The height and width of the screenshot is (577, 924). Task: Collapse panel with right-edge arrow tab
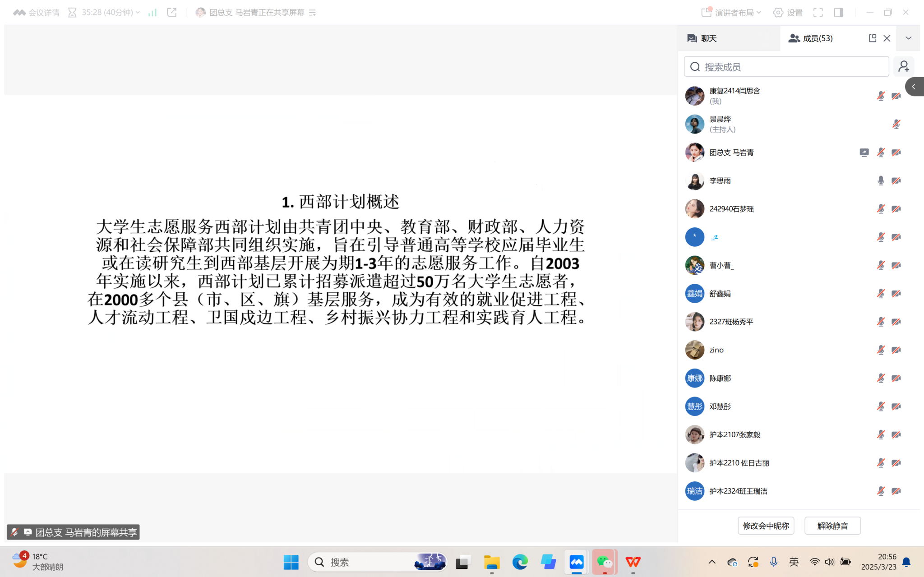coord(914,87)
